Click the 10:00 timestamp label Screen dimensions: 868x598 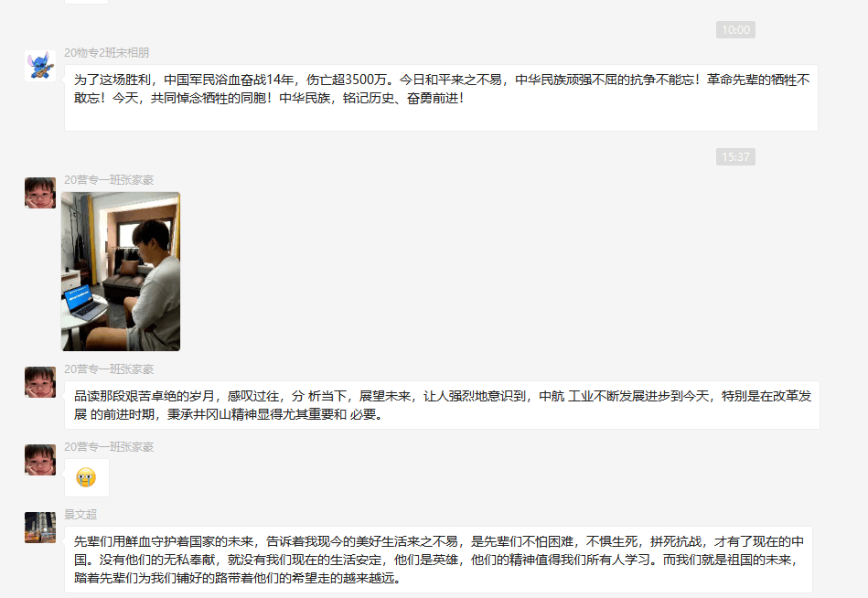735,30
